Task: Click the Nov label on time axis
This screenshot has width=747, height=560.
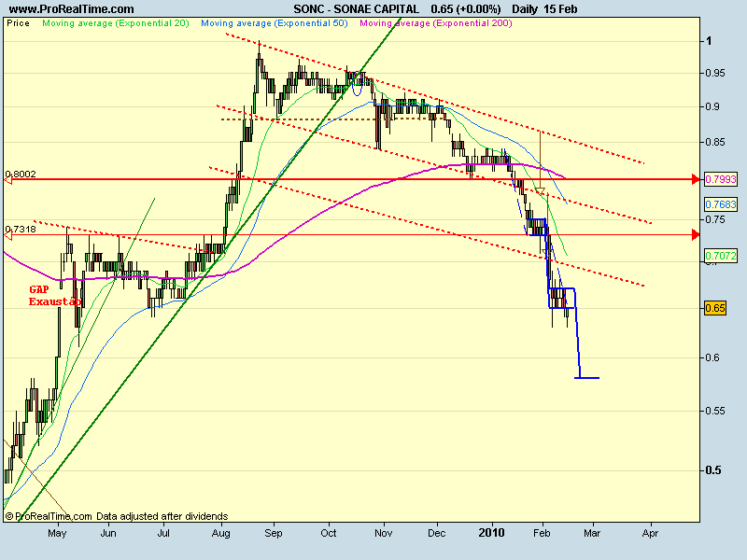Action: pos(384,533)
